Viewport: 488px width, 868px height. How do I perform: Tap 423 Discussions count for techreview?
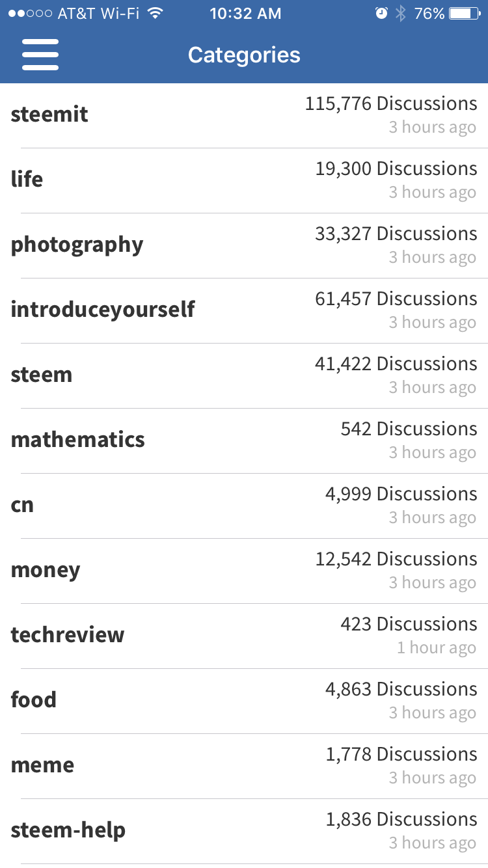409,624
